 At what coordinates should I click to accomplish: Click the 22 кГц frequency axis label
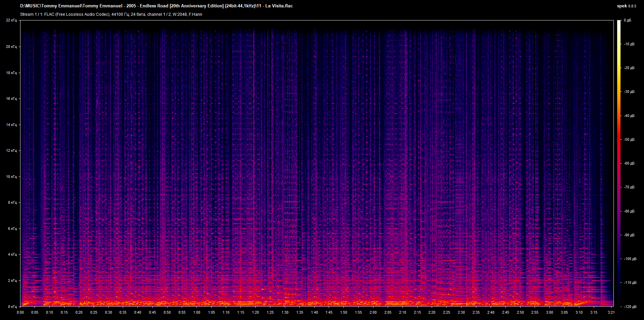tap(11, 20)
